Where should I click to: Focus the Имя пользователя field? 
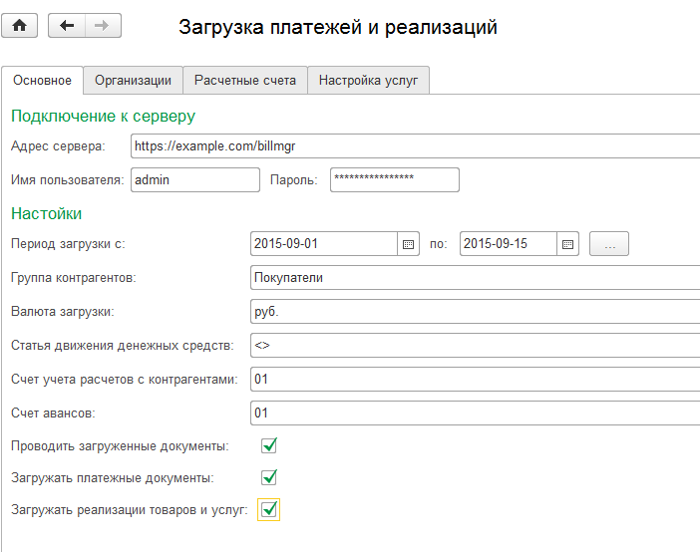(195, 180)
